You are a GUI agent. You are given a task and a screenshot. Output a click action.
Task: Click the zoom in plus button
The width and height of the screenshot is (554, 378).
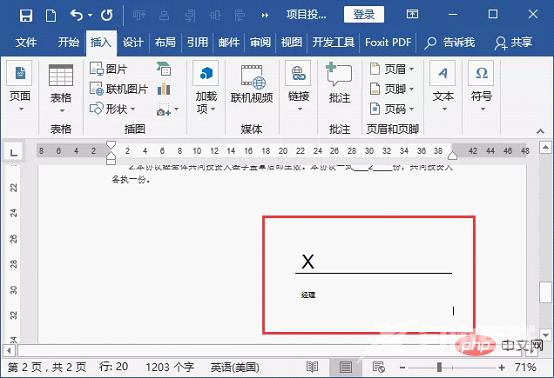(501, 368)
